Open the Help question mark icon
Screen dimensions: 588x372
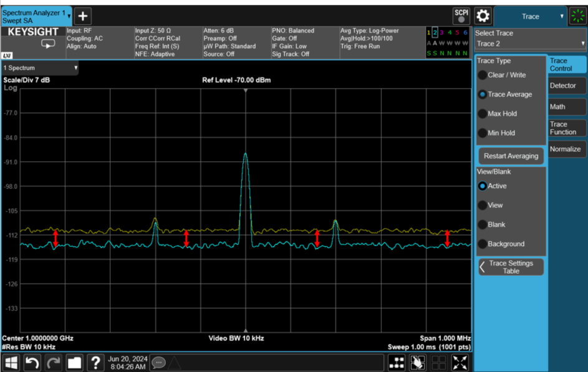(x=95, y=363)
